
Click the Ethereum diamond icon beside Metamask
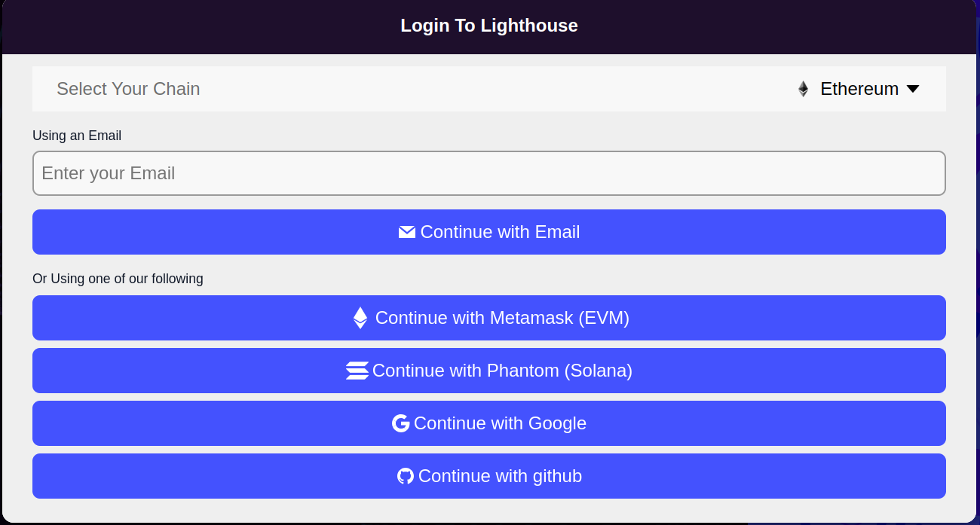(360, 318)
